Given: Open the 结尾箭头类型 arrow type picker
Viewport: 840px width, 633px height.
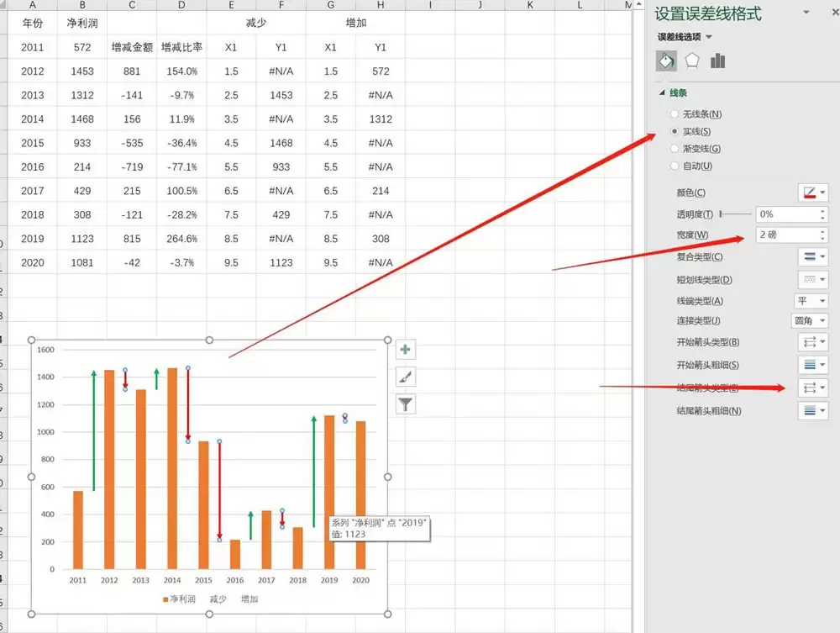Looking at the screenshot, I should coord(813,388).
